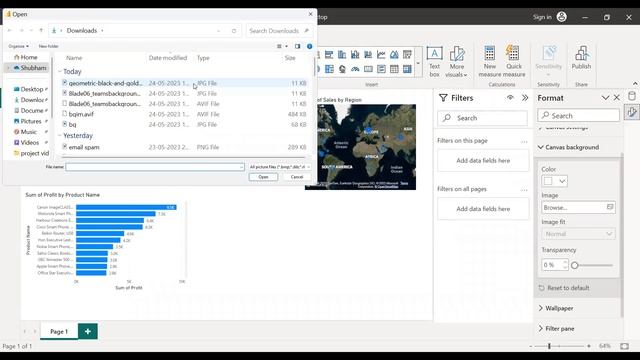Zoom out using the minus icon
The width and height of the screenshot is (640, 360).
(531, 346)
